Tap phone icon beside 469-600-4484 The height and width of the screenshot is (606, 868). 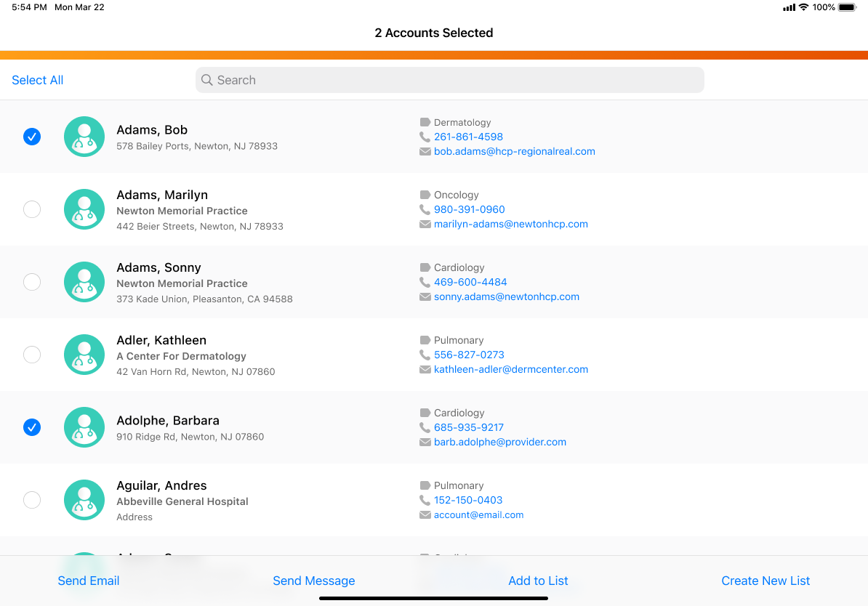coord(425,282)
